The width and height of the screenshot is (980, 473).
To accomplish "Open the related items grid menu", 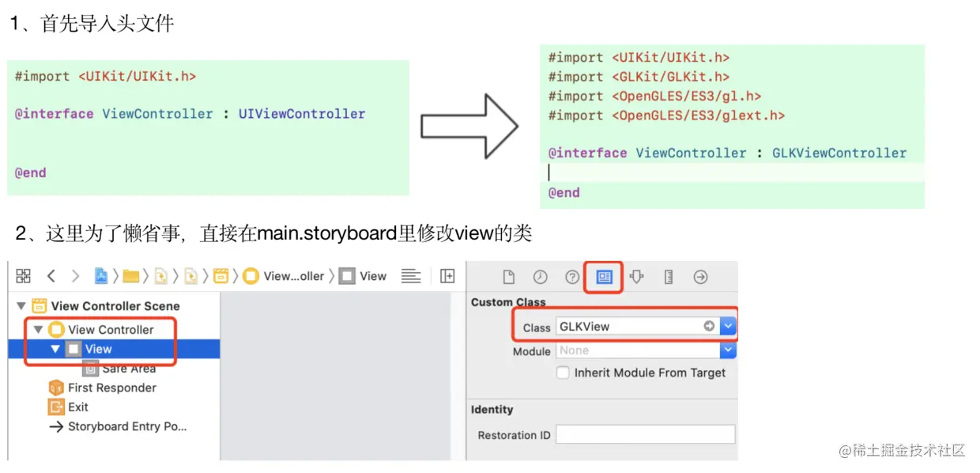I will 23,276.
